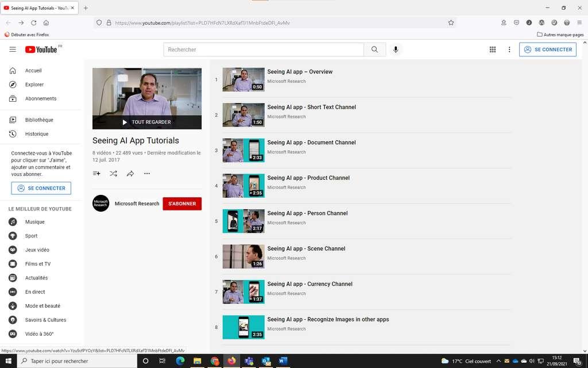Click SE CONNECTER button in sidebar
The height and width of the screenshot is (368, 588).
(x=41, y=188)
